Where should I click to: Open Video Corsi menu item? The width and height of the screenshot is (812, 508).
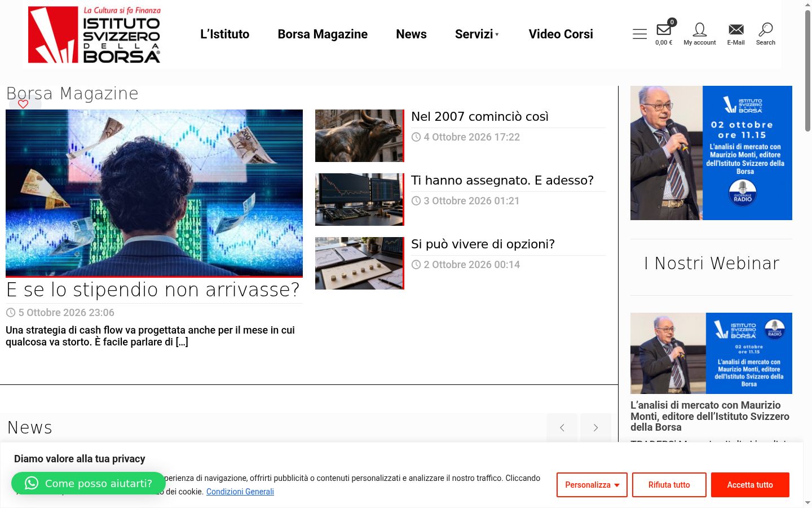point(561,34)
